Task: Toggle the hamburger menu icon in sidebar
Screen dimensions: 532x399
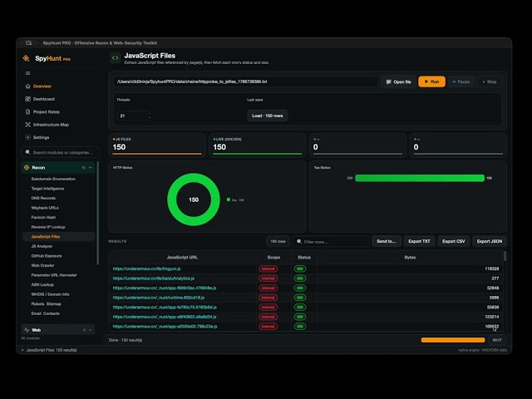Action: (x=27, y=73)
